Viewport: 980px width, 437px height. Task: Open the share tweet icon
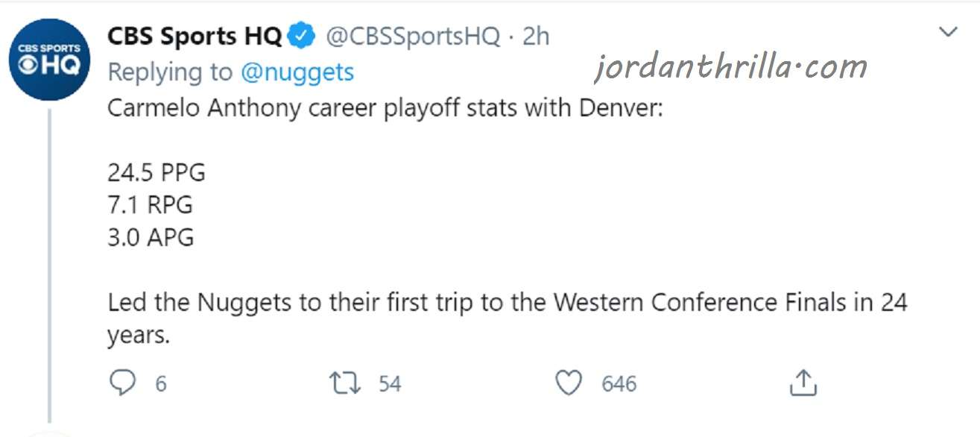coord(803,383)
